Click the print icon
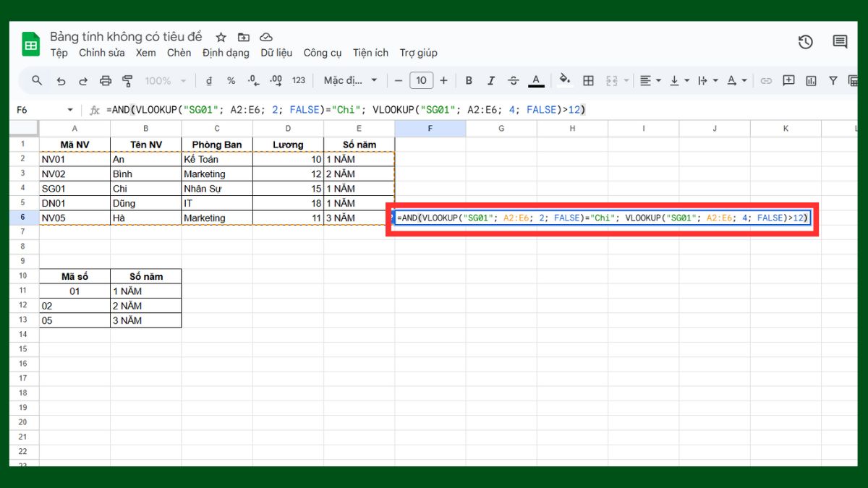Viewport: 868px width, 488px height. coord(106,80)
